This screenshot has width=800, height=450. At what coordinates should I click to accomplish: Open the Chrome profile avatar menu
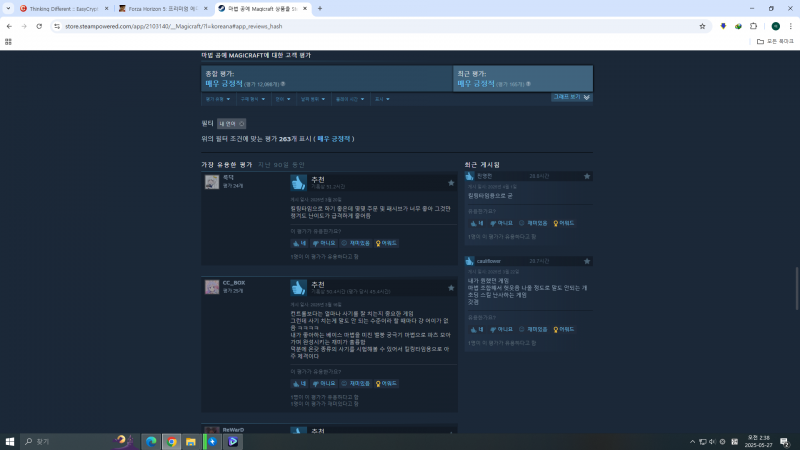point(776,26)
